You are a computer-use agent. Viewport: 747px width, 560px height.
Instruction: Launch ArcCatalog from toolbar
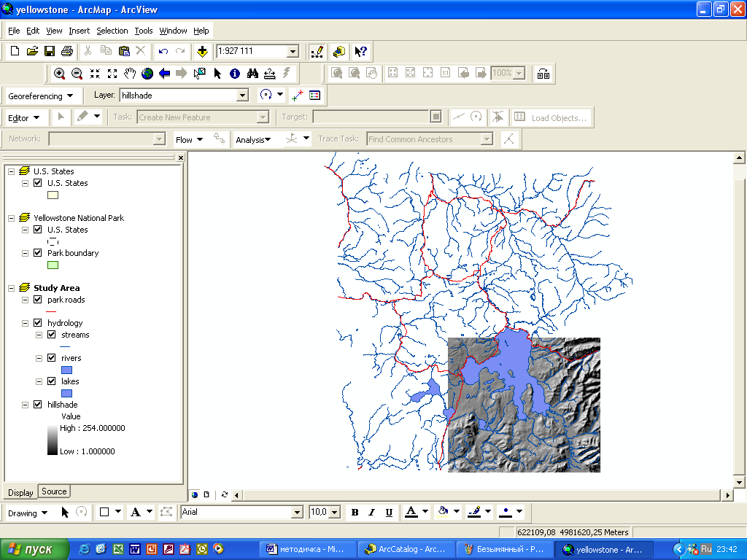pos(338,52)
